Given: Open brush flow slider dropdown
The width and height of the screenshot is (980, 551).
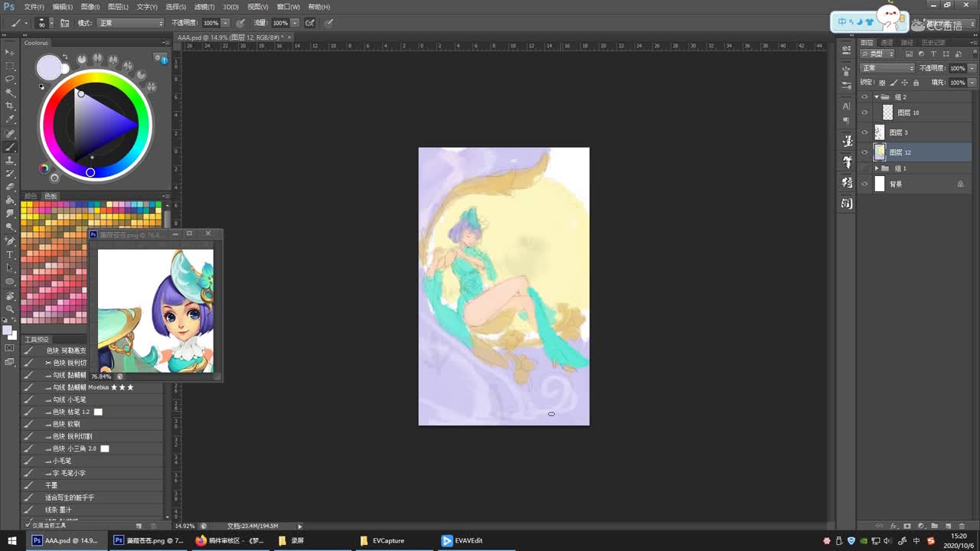Looking at the screenshot, I should (x=295, y=23).
